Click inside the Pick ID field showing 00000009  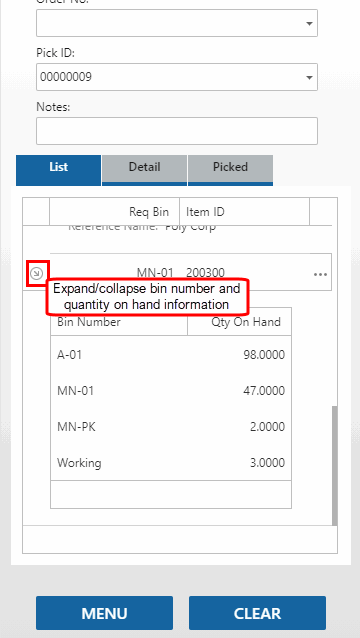pyautogui.click(x=177, y=77)
